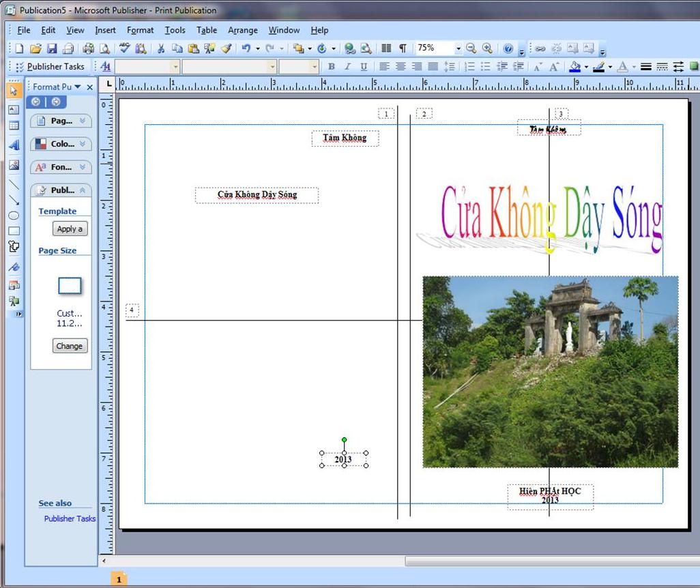The image size is (700, 588).
Task: Click the Apply a Template button
Action: click(70, 229)
